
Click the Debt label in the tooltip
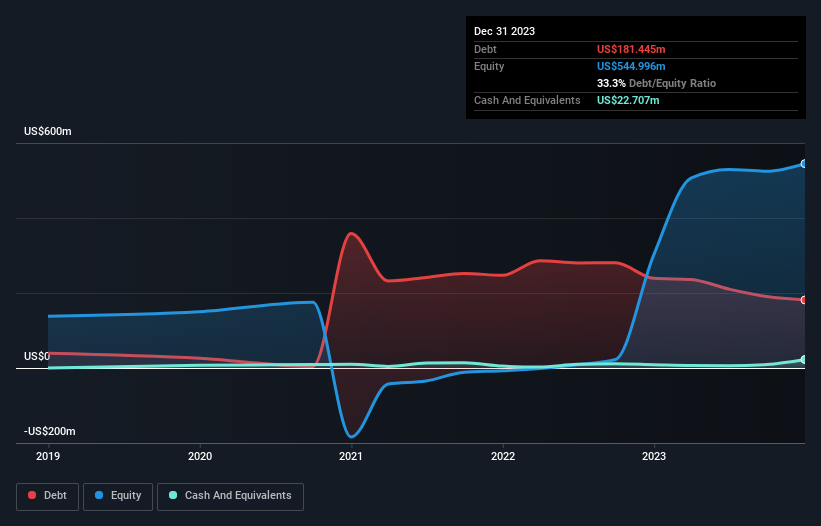click(485, 49)
